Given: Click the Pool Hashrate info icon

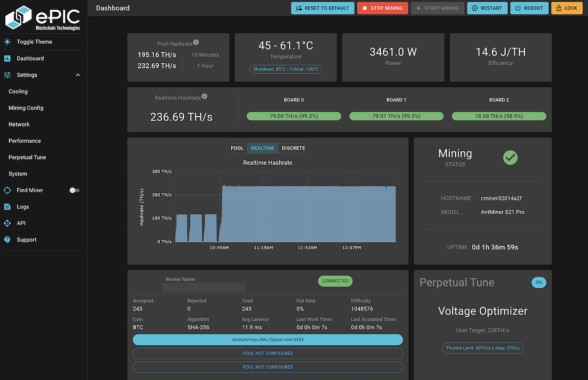Looking at the screenshot, I should click(196, 43).
